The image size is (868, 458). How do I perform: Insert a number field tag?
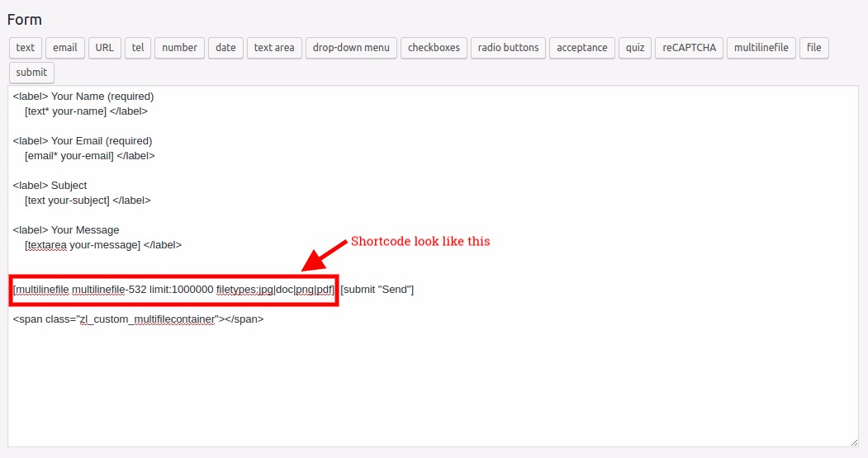[180, 48]
